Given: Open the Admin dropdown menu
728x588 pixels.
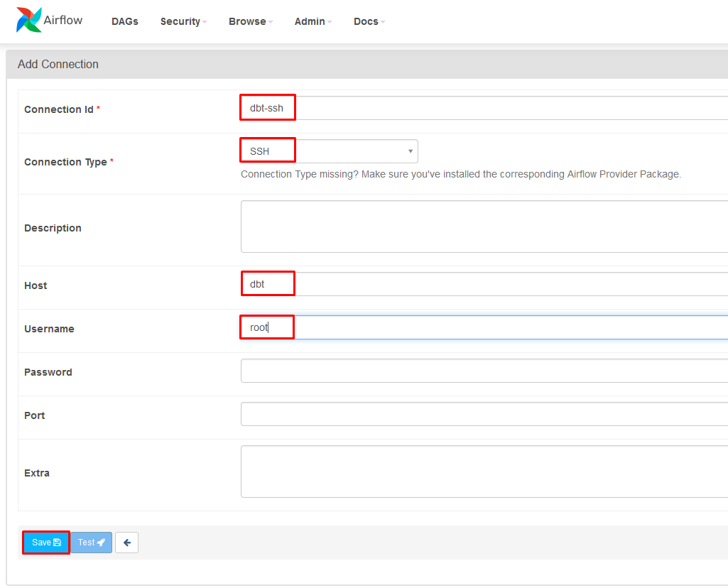Looking at the screenshot, I should (x=313, y=21).
